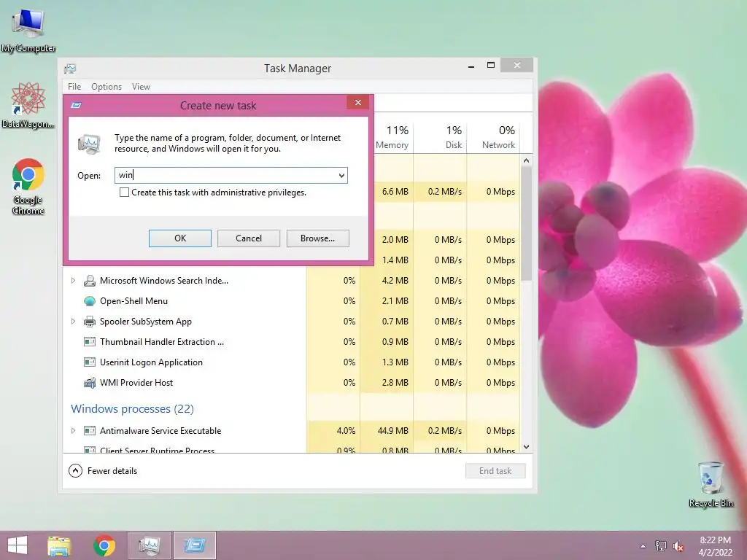Click the scrollbar down arrow

526,447
